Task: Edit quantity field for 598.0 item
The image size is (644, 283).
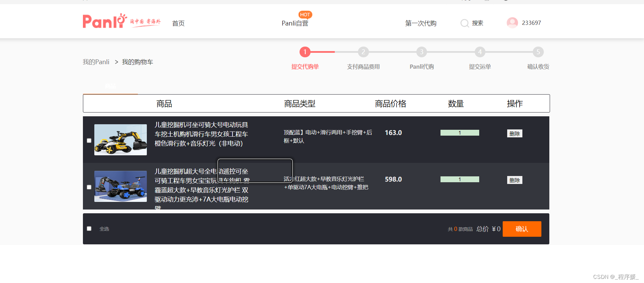Action: pos(460,179)
